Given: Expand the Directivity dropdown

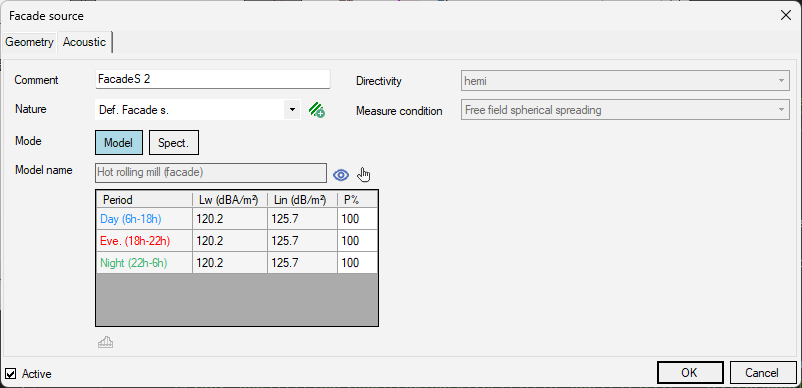Looking at the screenshot, I should [x=625, y=81].
